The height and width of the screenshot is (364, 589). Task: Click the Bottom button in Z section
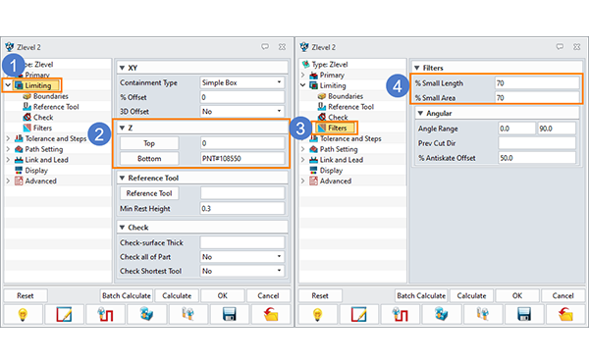click(149, 158)
